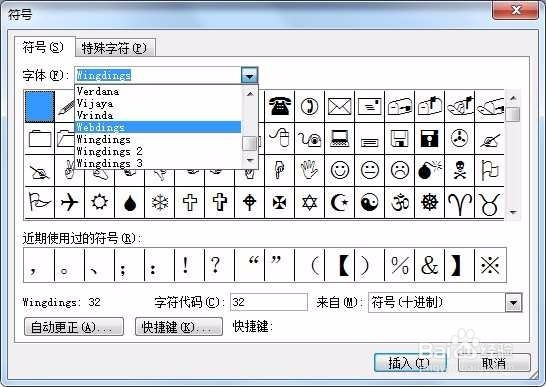Insert the recently used ampersand

[429, 265]
